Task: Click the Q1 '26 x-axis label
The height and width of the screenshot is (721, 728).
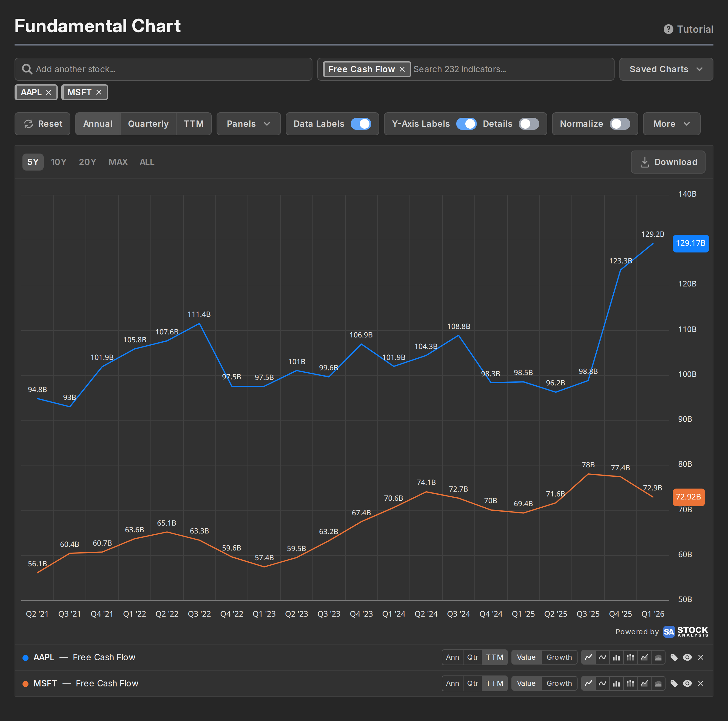Action: pyautogui.click(x=653, y=614)
